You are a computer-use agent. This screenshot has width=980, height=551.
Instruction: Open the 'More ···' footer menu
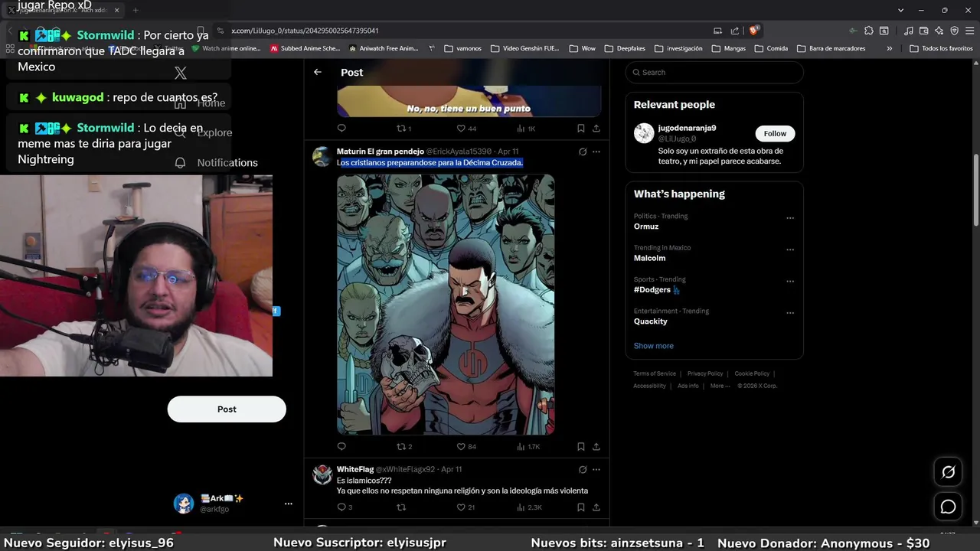(x=720, y=386)
